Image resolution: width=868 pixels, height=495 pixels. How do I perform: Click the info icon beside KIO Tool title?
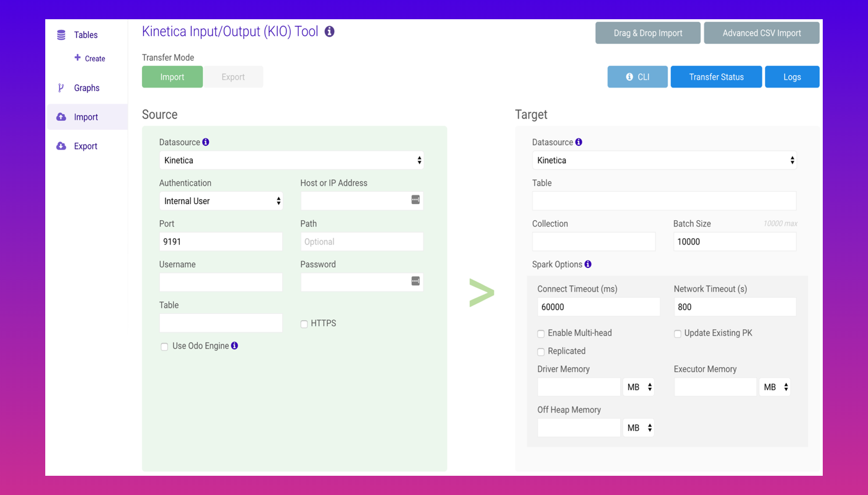329,32
